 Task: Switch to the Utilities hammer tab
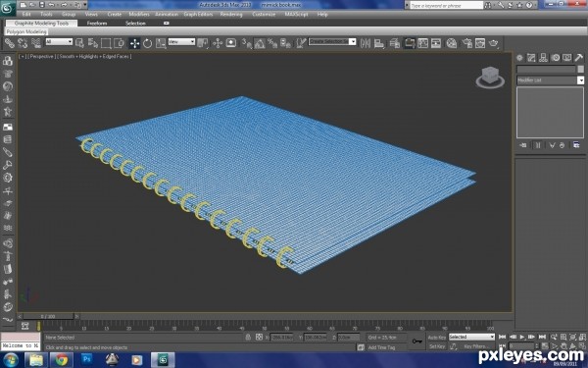click(x=578, y=58)
